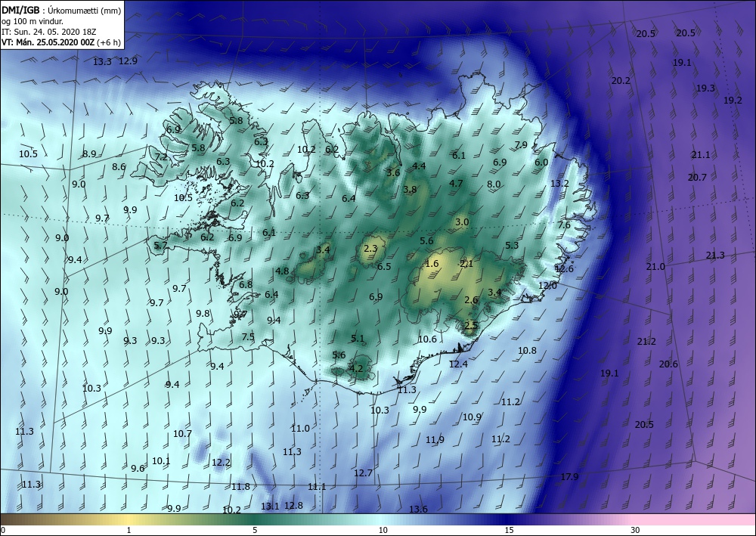Click the map value 8.0

click(x=494, y=184)
